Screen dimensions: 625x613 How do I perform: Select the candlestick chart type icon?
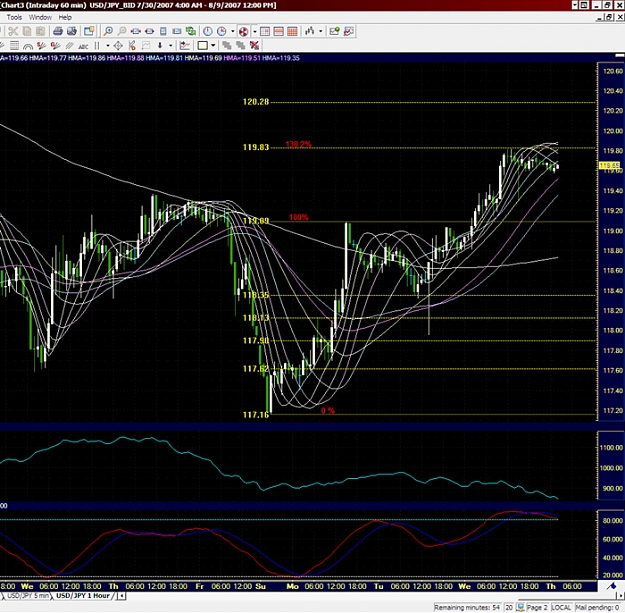point(310,31)
